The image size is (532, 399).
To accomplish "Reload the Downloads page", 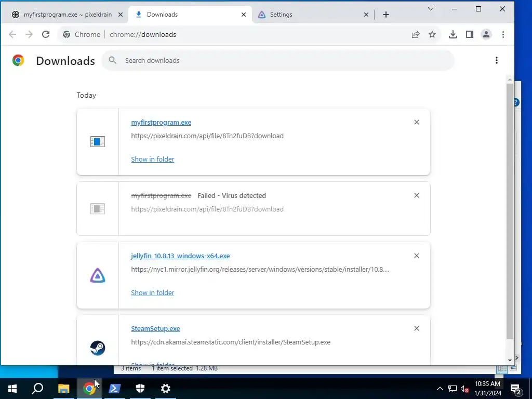I will [x=46, y=34].
